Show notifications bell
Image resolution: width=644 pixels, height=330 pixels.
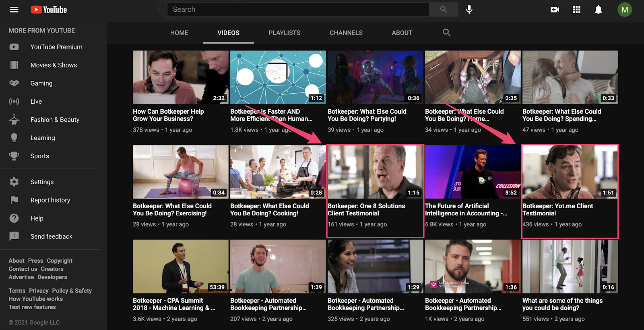point(599,10)
